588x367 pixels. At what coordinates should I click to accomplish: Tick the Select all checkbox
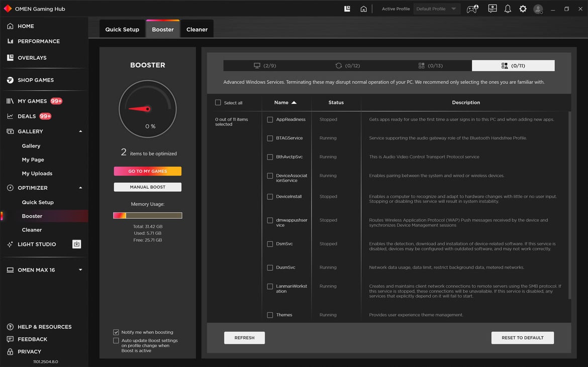218,102
